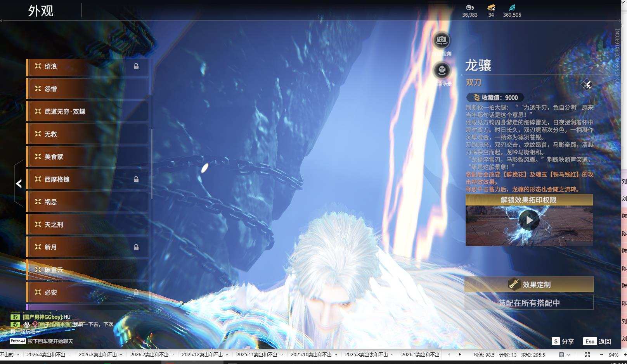Screen dimensions: 627x364
Task: Open dropdown arrow of 2025.8卖出去和不出 sheet tab
Action: 392,355
